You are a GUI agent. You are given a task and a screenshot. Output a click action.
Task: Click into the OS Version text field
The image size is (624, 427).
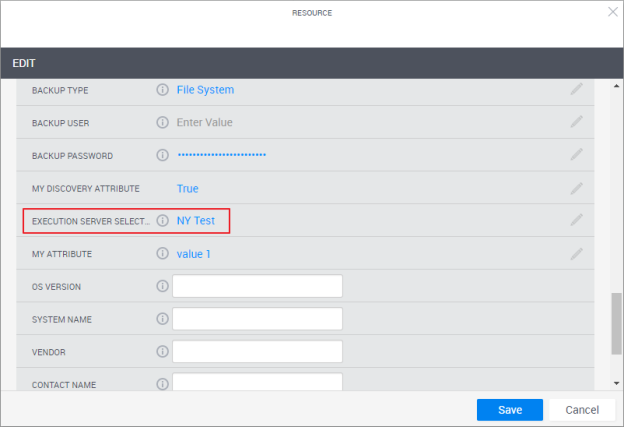click(x=257, y=287)
